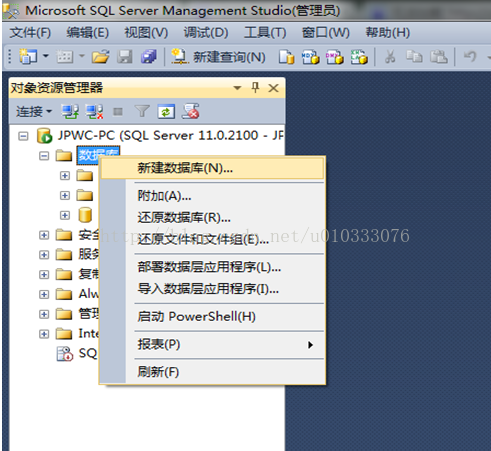
Task: Expand the second subfolder under 数据库
Action: click(65, 195)
